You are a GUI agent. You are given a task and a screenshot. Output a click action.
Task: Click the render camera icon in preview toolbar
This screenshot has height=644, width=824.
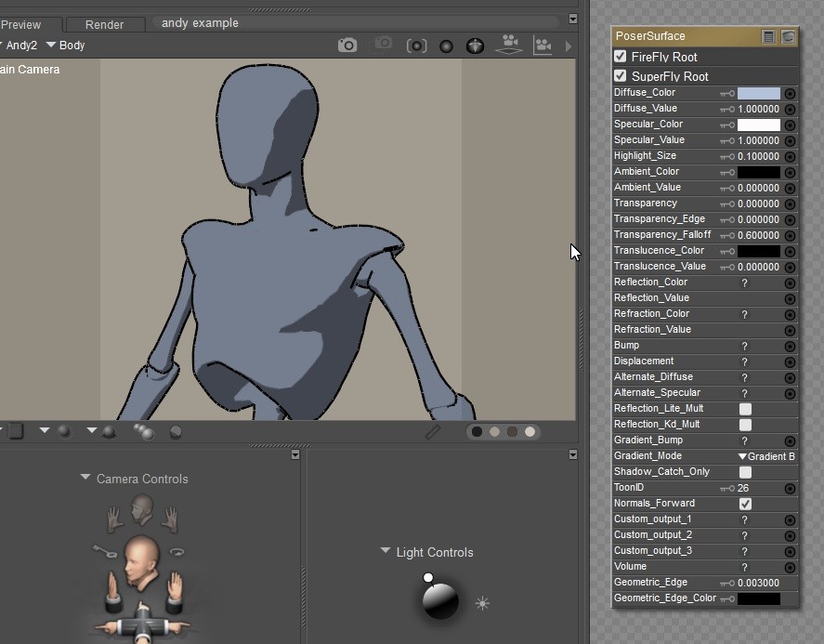click(347, 45)
